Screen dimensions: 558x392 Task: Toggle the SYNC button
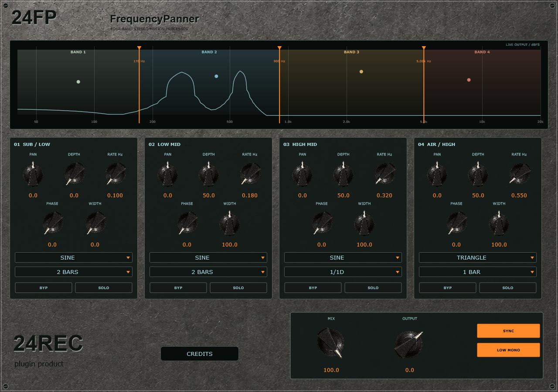(508, 331)
